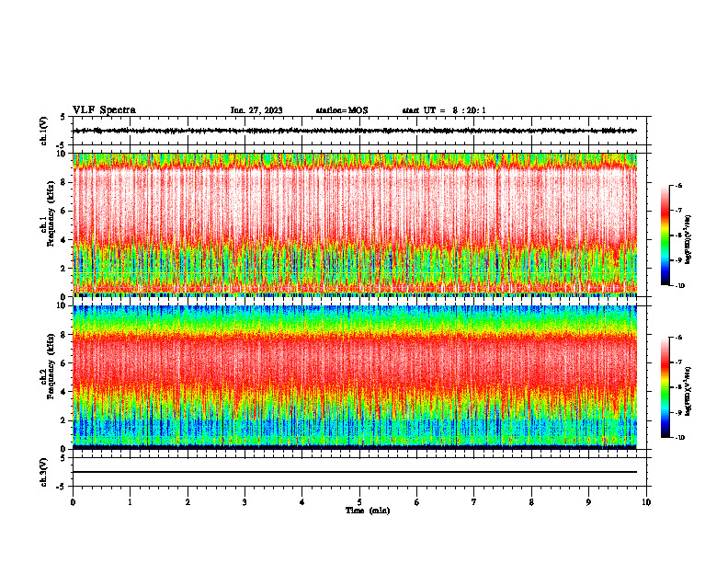Screen dimensions: 728x563
Task: Click time axis tick label "0"
Action: 73,502
